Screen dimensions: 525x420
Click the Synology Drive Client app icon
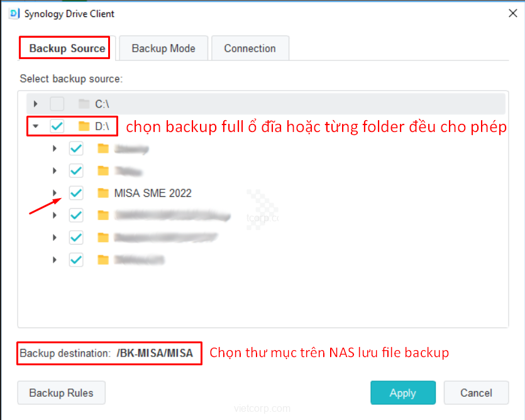click(14, 14)
